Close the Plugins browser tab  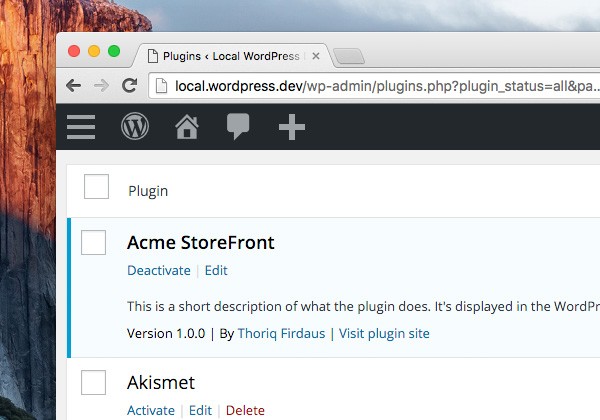[316, 56]
